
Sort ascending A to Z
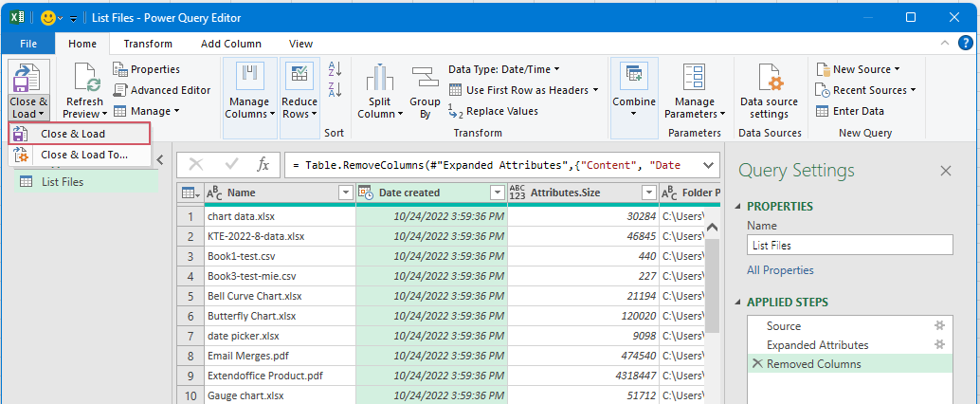pyautogui.click(x=335, y=69)
